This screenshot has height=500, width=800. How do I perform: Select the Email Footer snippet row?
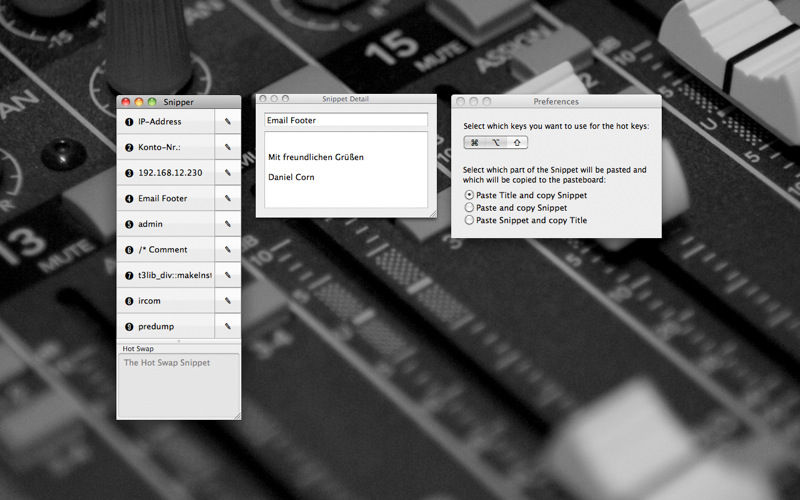166,198
